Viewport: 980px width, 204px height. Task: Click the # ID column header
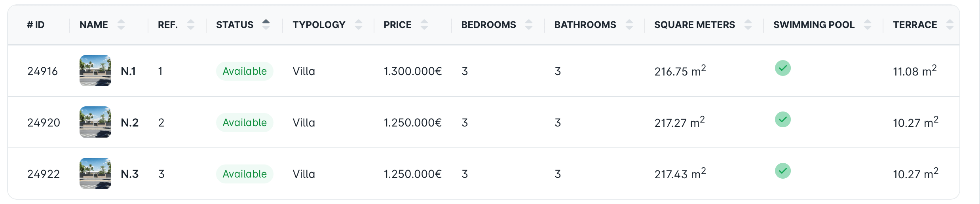[36, 25]
